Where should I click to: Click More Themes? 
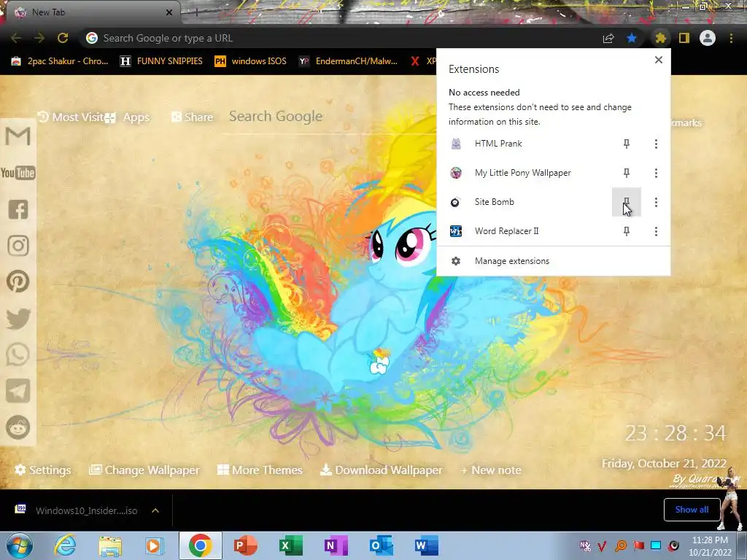[x=260, y=470]
